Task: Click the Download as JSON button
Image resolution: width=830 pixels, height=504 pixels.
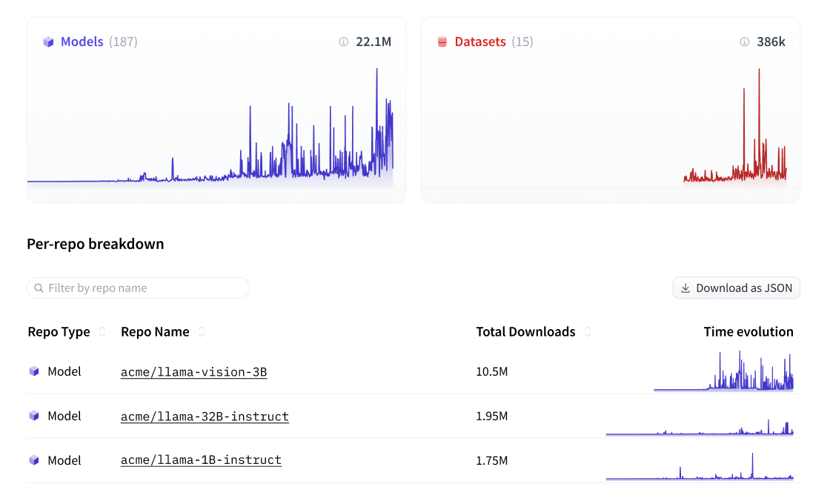Action: pyautogui.click(x=736, y=288)
